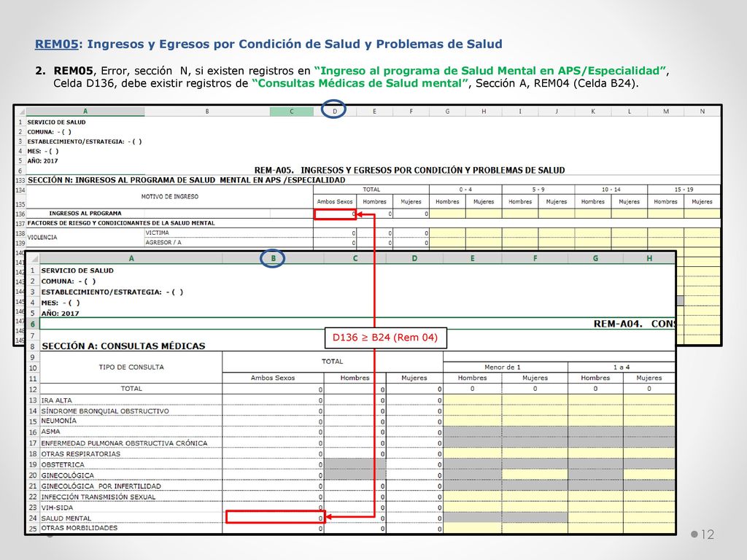The height and width of the screenshot is (560, 747).
Task: Select cell B24 Salud Mental total
Action: [275, 517]
